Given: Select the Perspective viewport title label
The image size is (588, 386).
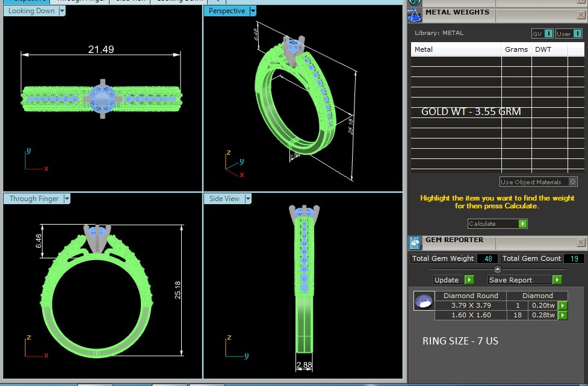Looking at the screenshot, I should pyautogui.click(x=226, y=11).
